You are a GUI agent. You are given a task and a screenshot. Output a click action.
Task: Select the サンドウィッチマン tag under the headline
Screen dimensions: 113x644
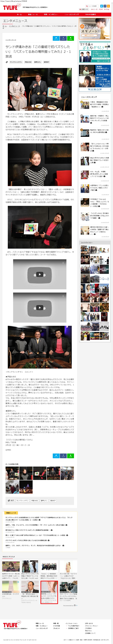[16, 62]
